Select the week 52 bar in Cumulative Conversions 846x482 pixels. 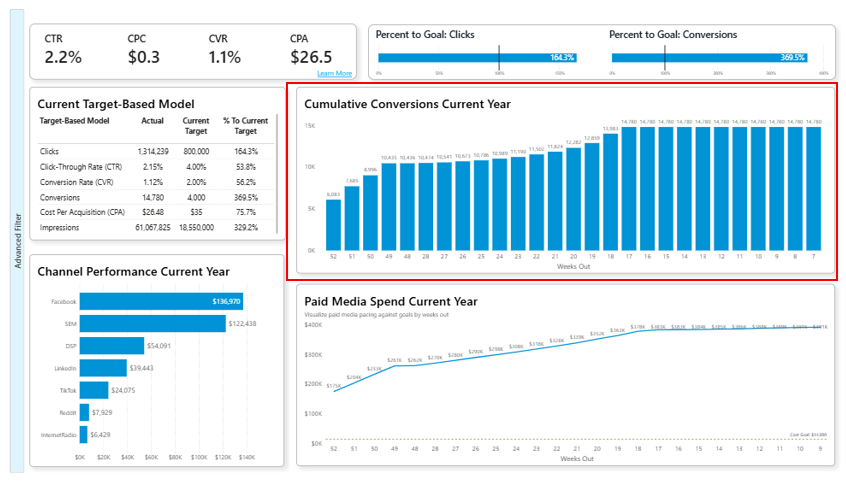pyautogui.click(x=333, y=225)
